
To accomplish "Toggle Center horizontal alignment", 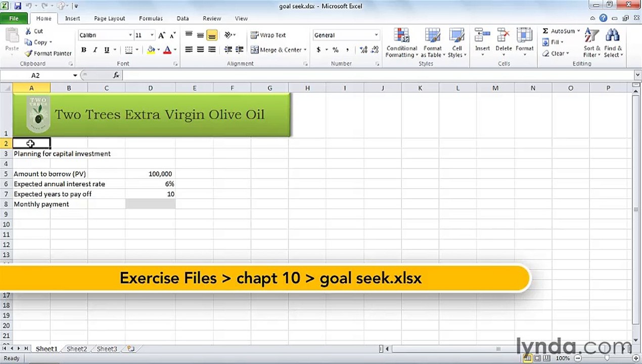I will click(200, 50).
